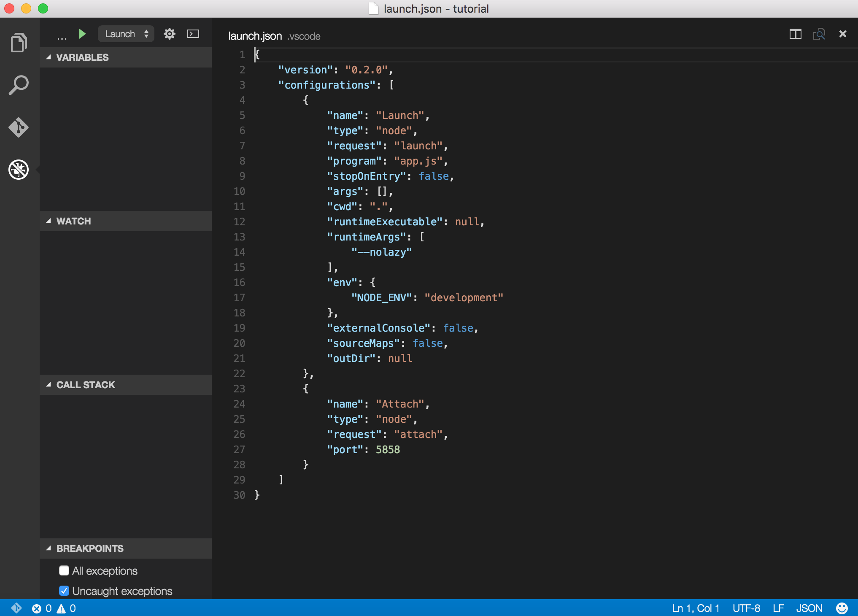Viewport: 858px width, 616px height.
Task: Collapse the BREAKPOINTS section
Action: (x=49, y=548)
